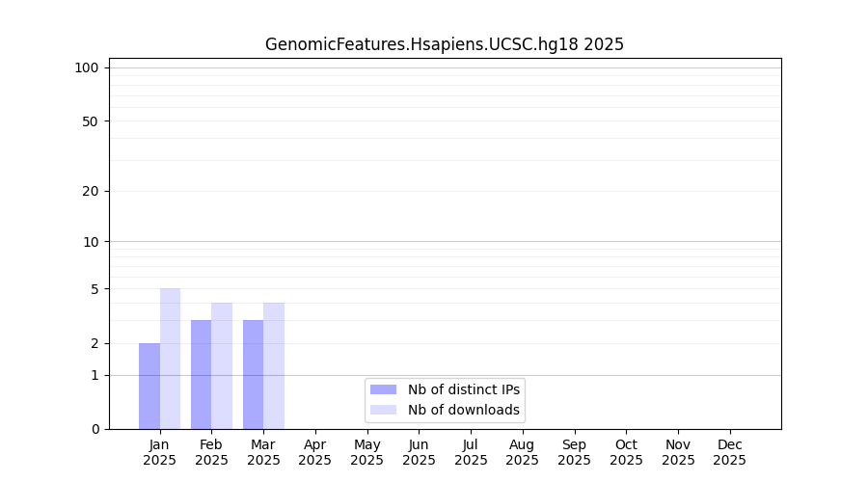Viewport: 868px width, 482px height.
Task: Select the Oct 2025 x-axis label
Action: point(626,452)
